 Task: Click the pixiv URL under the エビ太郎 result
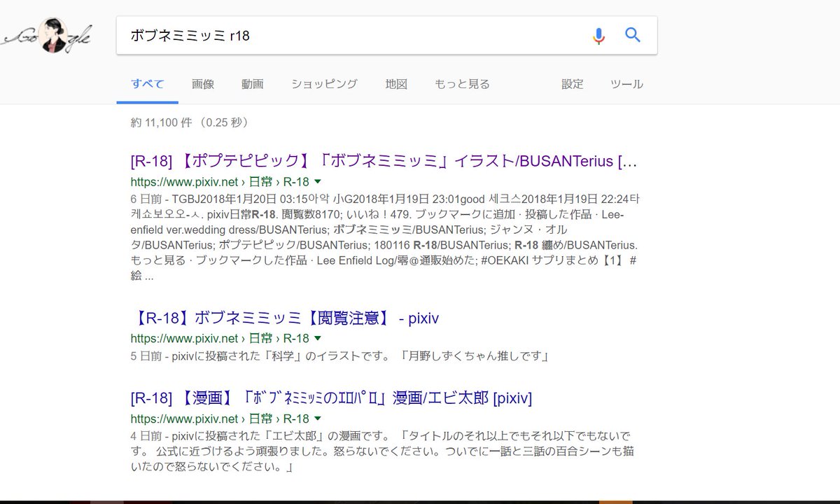[219, 419]
